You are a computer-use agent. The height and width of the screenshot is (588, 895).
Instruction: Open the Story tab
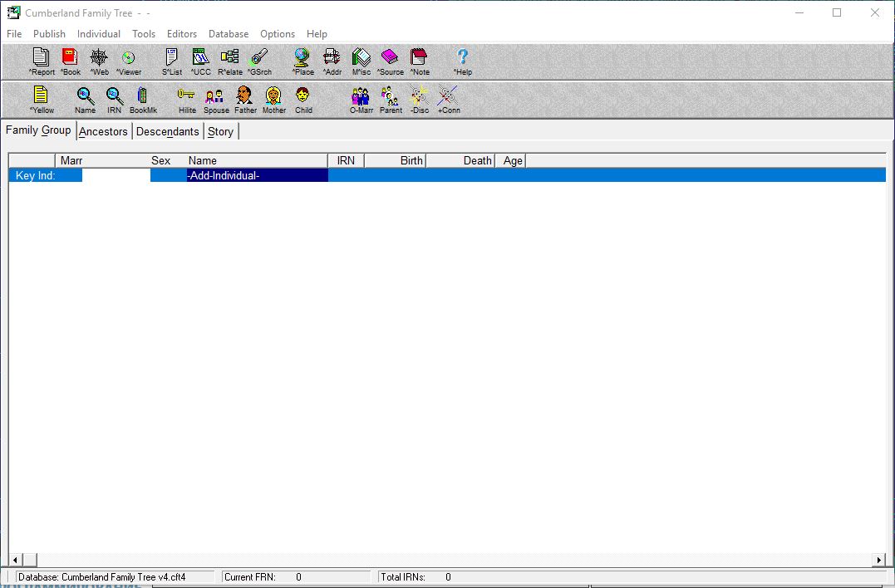(x=220, y=131)
